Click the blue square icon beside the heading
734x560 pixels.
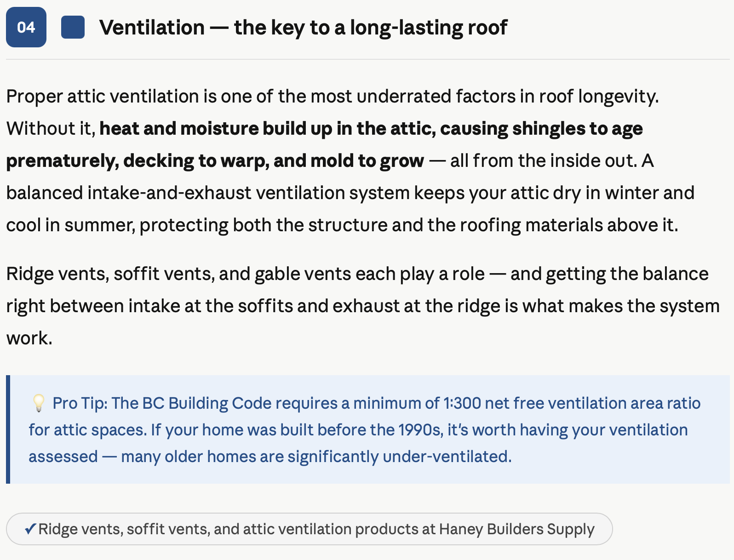[x=73, y=27]
